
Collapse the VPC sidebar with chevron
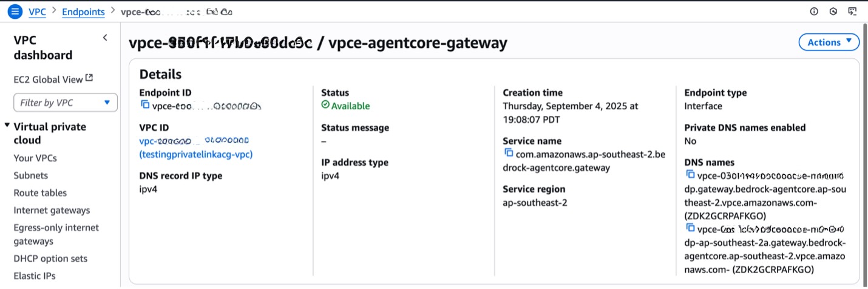105,38
